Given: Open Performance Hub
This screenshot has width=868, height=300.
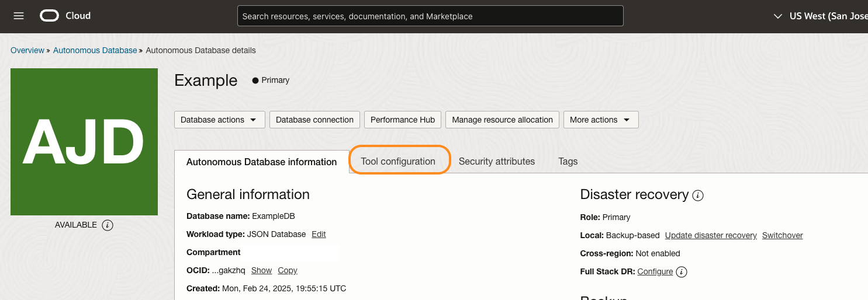Looking at the screenshot, I should (403, 120).
